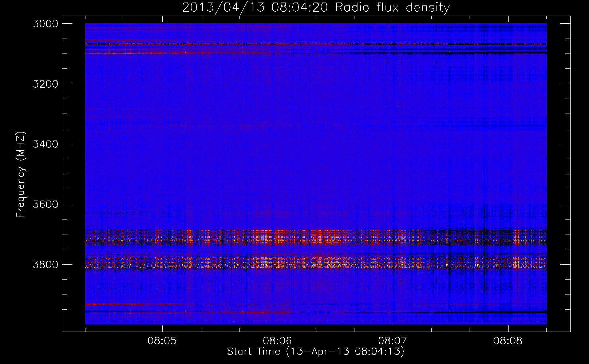Select the 3000 frequency axis label
The image size is (589, 364).
tap(46, 24)
